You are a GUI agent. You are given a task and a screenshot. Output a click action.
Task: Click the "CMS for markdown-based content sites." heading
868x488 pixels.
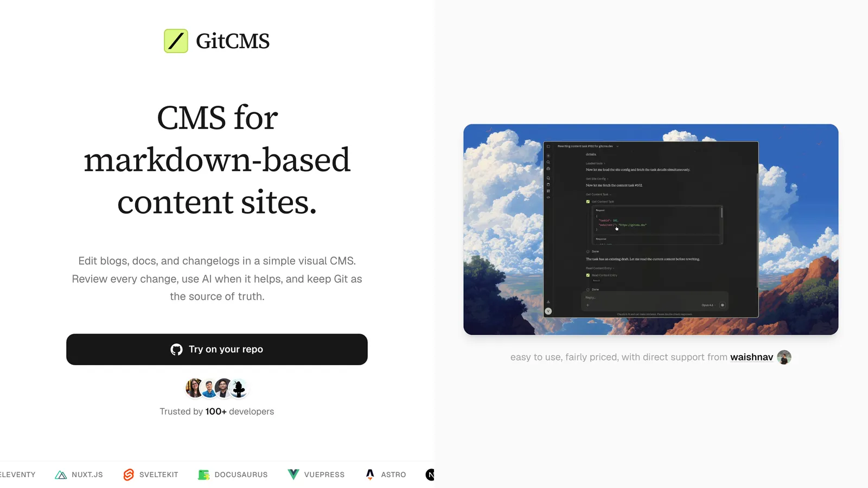pos(217,160)
